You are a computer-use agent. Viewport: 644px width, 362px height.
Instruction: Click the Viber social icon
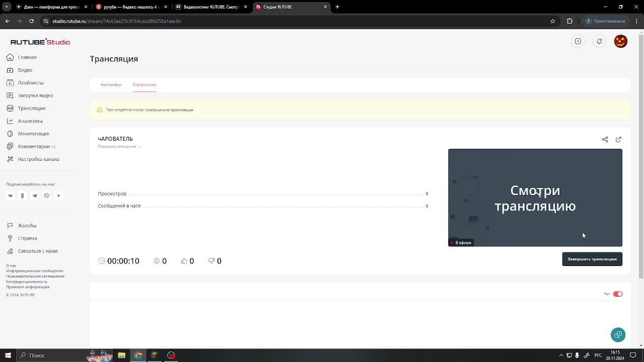point(46,196)
